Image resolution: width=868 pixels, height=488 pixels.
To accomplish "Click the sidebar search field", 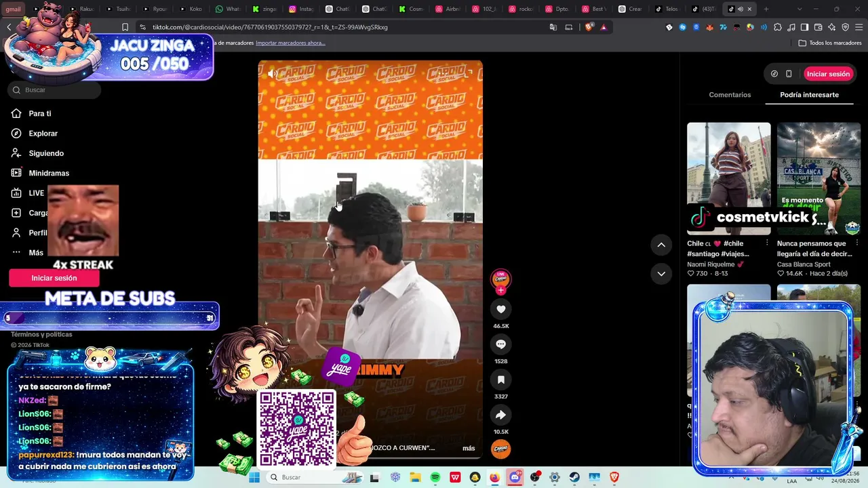I will tap(55, 90).
